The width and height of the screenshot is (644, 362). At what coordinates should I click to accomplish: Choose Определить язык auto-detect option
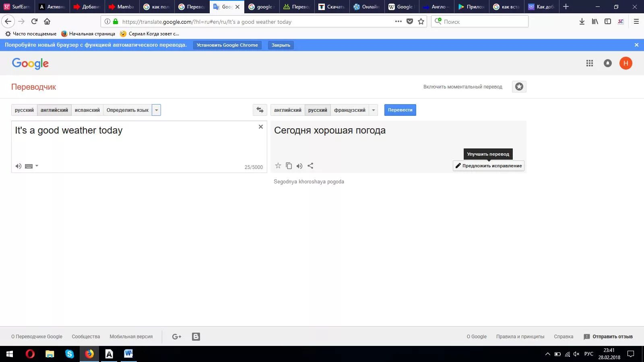[128, 110]
